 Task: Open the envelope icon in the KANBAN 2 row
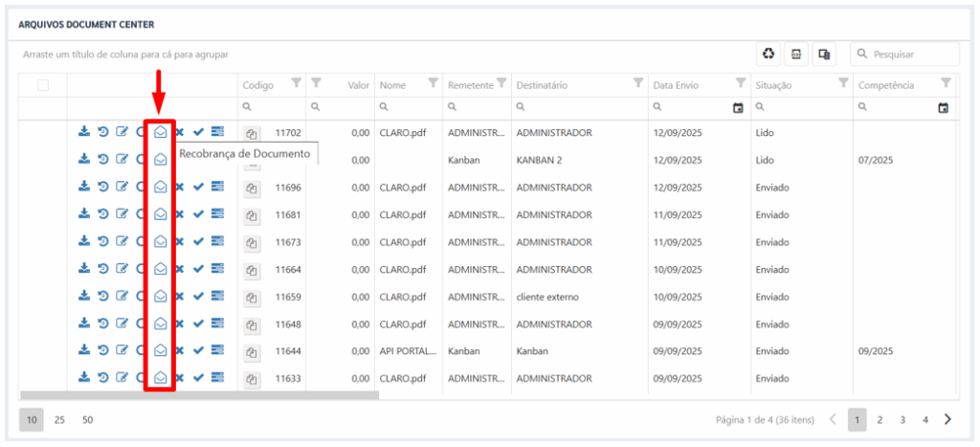(x=161, y=159)
